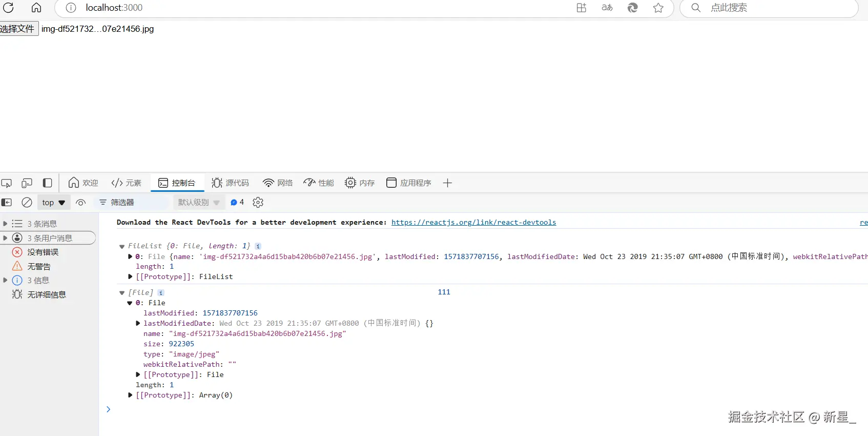This screenshot has width=868, height=436.
Task: Switch to the 应用程序 tab
Action: click(408, 183)
